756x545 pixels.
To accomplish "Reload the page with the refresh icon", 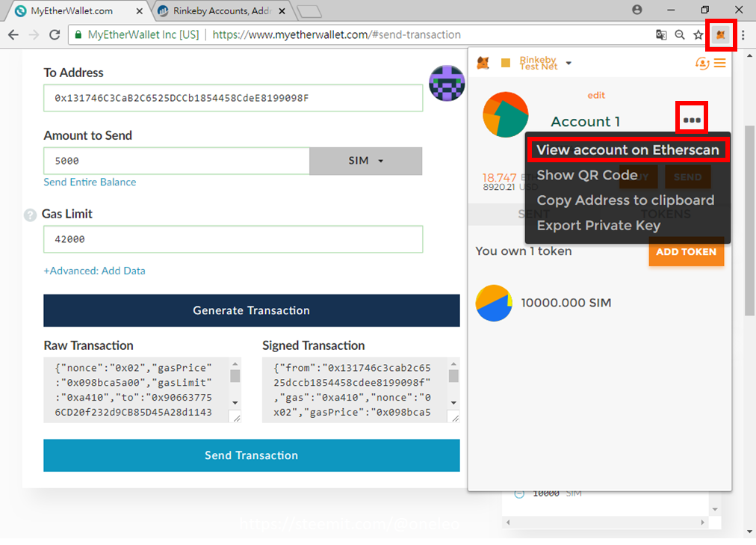I will (55, 34).
